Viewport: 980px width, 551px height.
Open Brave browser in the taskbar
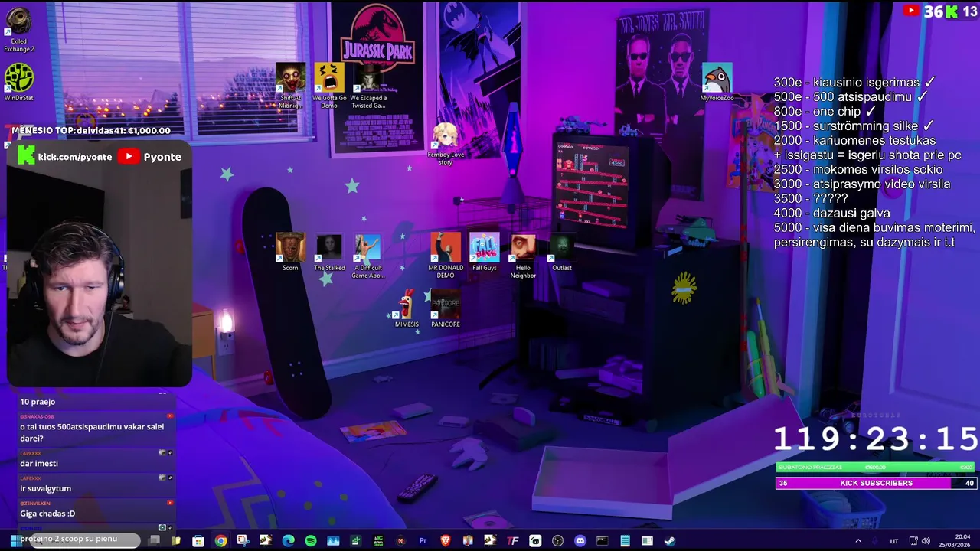tap(446, 541)
